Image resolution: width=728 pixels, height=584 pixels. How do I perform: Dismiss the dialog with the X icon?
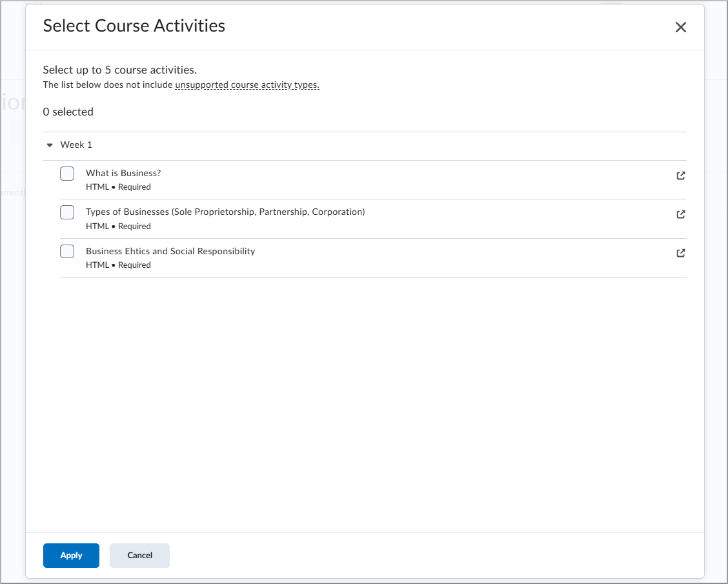681,27
